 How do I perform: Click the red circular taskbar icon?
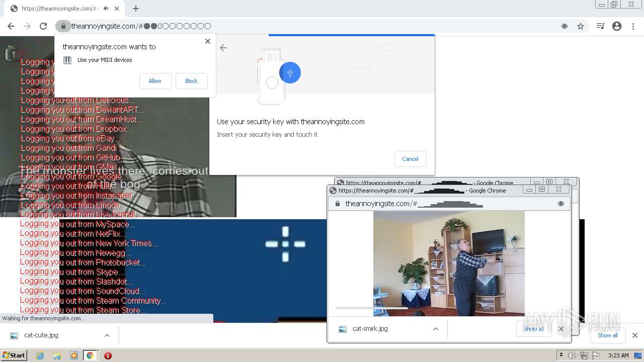(x=108, y=355)
